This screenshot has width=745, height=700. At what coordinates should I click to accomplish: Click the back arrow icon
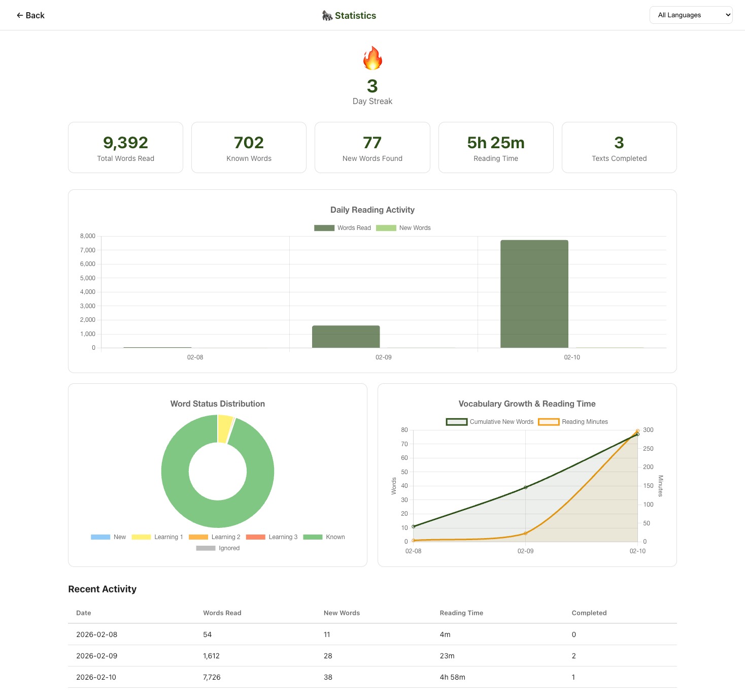pyautogui.click(x=19, y=15)
